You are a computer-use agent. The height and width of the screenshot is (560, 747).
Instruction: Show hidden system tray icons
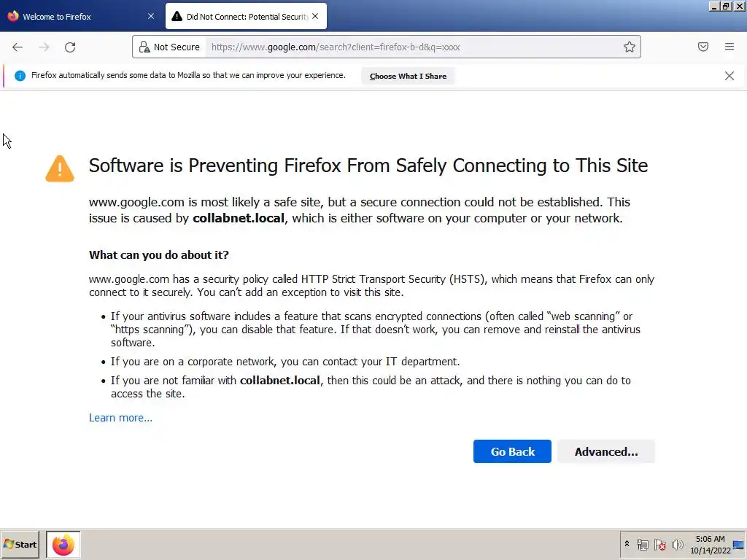tap(627, 544)
